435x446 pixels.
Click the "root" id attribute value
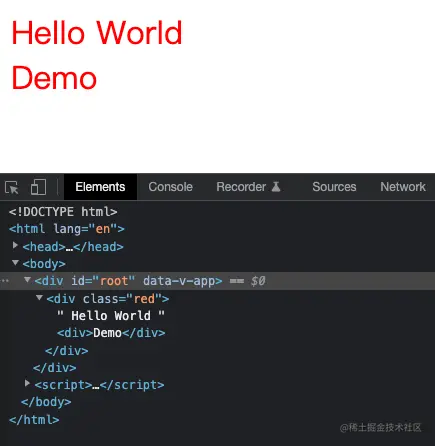click(x=114, y=281)
